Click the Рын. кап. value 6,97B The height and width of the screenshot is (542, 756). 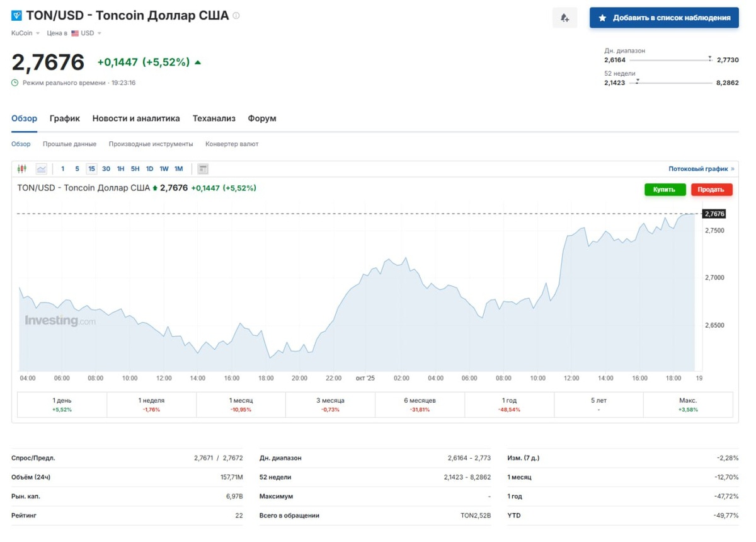(x=234, y=497)
